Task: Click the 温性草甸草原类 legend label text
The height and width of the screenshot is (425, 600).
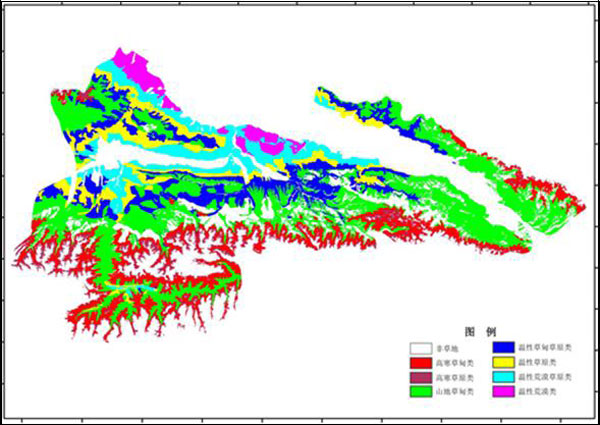Action: point(546,347)
